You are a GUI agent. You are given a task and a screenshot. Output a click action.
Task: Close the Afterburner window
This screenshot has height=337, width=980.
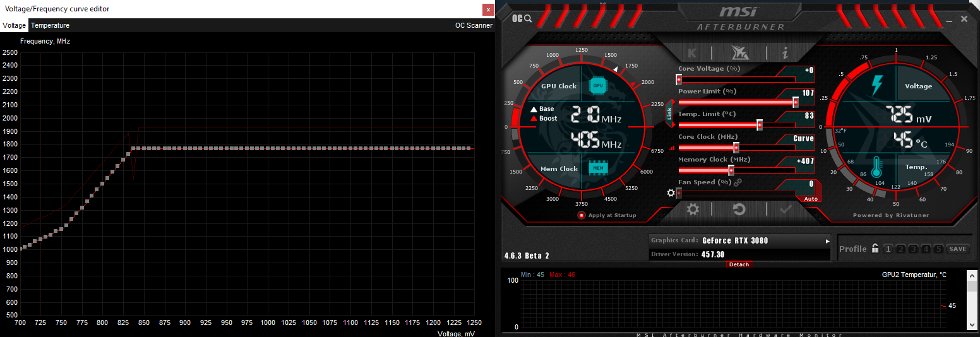point(964,19)
